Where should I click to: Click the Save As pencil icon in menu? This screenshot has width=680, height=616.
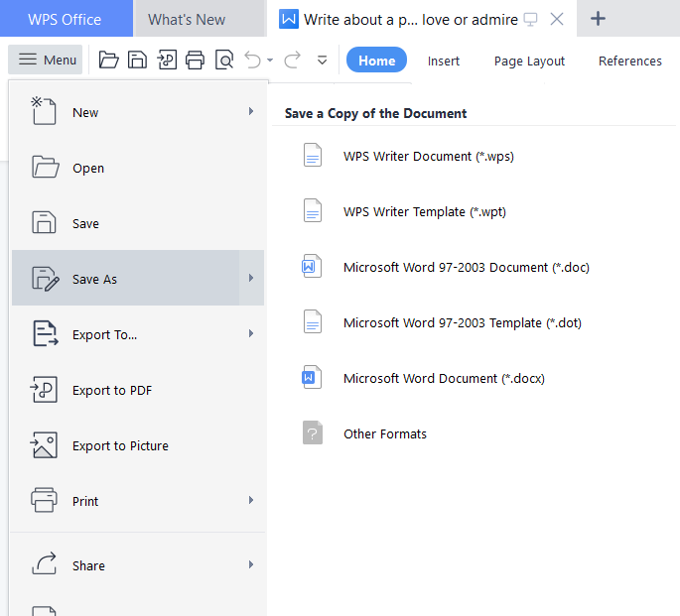coord(45,279)
